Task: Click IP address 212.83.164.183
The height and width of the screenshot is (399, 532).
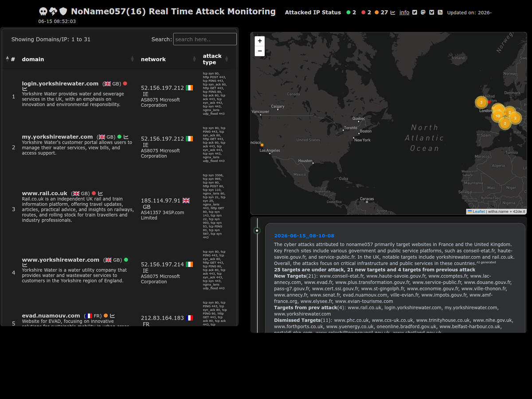Action: coord(162,318)
